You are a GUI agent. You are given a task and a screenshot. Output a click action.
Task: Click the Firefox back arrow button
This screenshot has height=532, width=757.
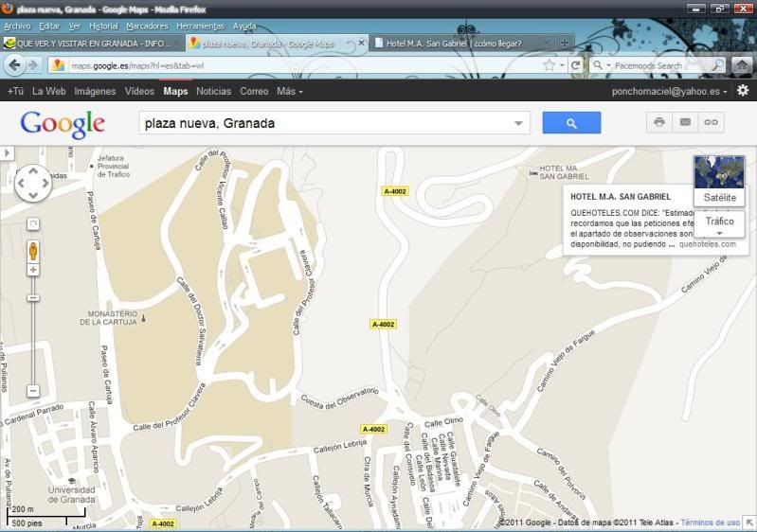(x=14, y=64)
